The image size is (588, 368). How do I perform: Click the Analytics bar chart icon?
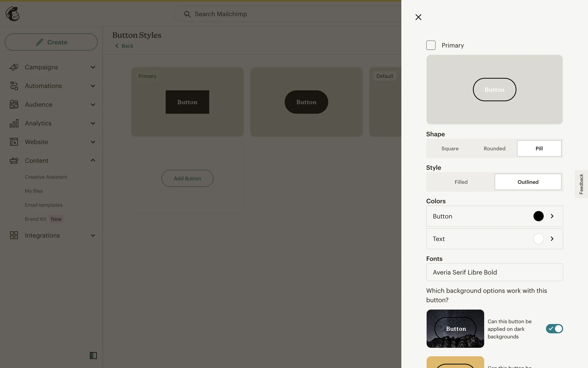point(14,123)
